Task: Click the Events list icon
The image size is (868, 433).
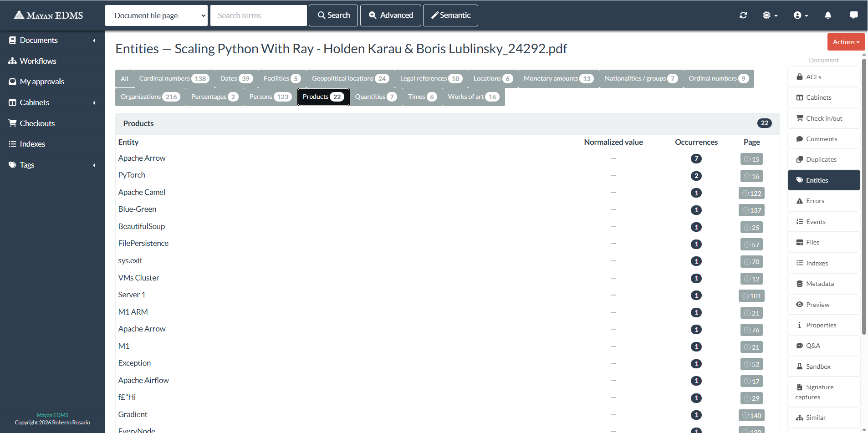Action: [799, 222]
